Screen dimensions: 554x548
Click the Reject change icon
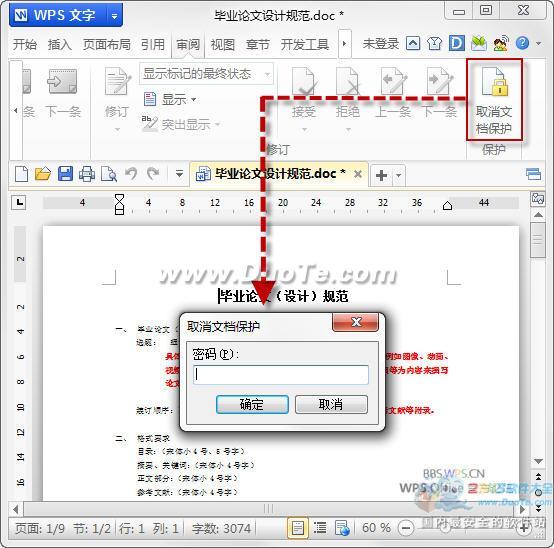click(x=348, y=82)
